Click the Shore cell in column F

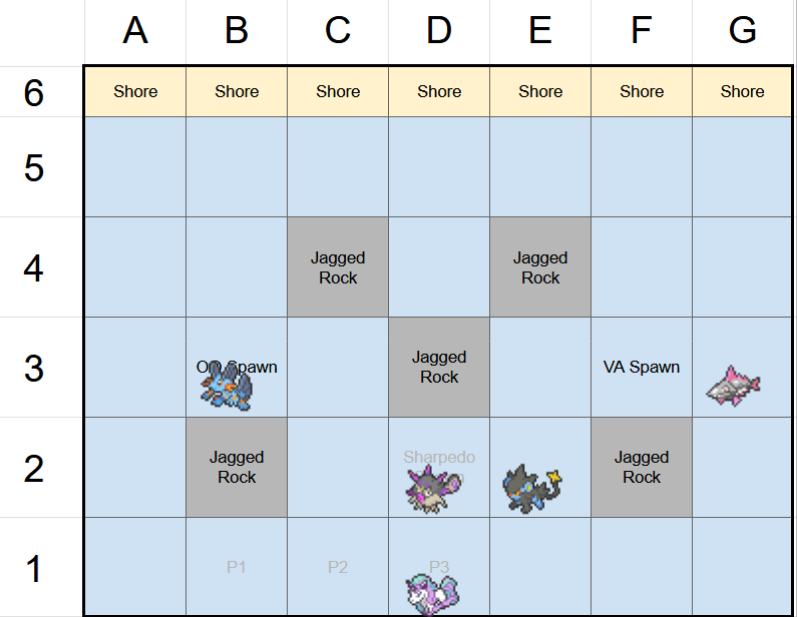[641, 92]
